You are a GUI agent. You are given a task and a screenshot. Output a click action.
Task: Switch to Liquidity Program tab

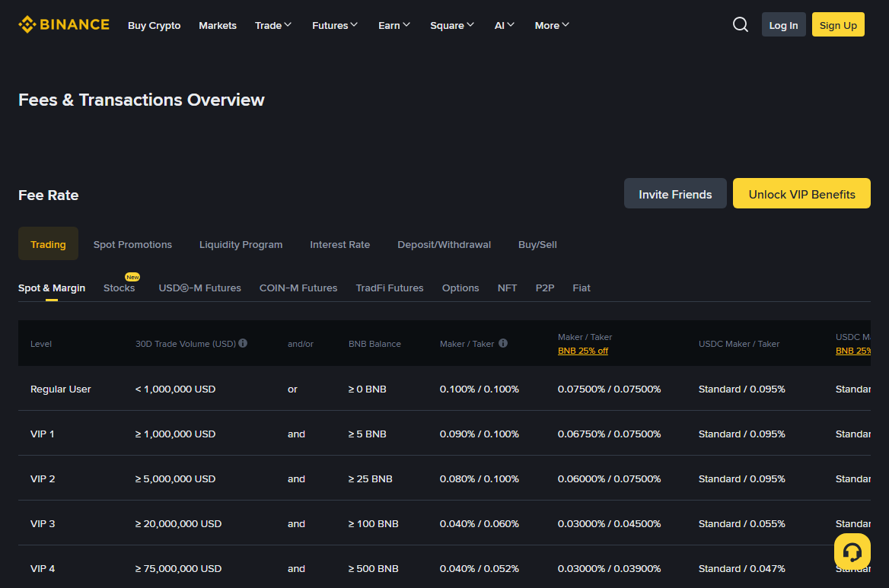click(241, 244)
